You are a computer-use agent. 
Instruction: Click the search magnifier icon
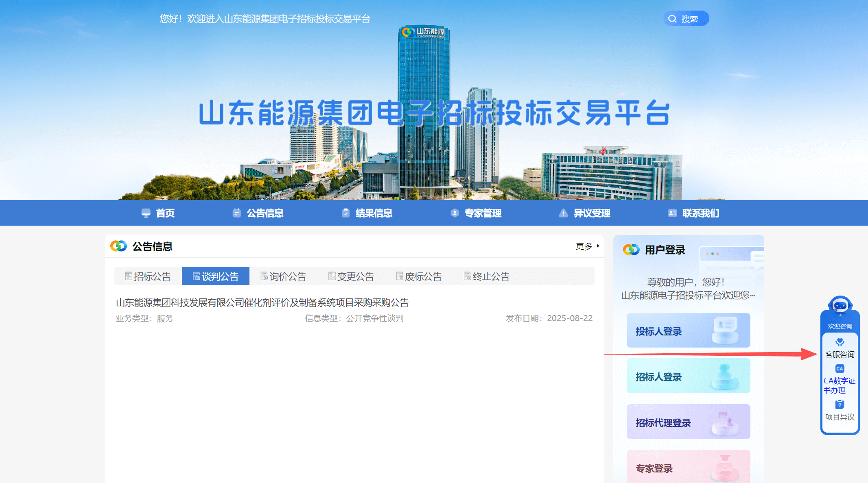pos(672,19)
